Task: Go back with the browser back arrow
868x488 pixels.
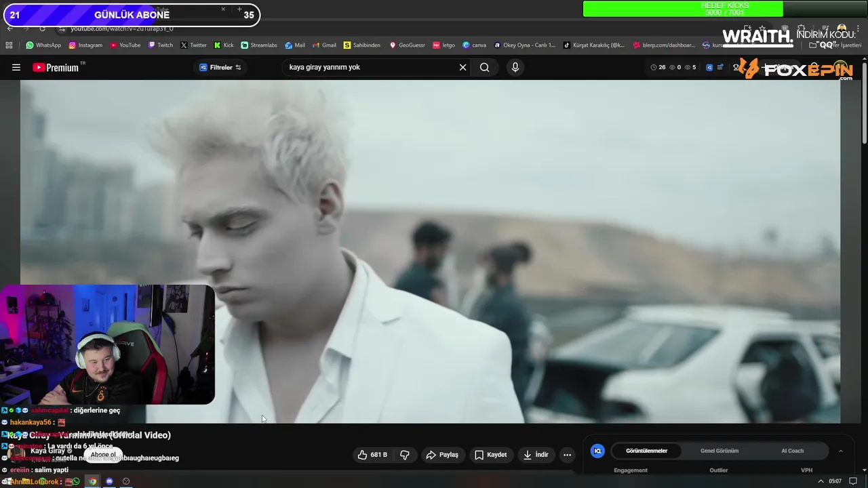Action: (x=9, y=29)
